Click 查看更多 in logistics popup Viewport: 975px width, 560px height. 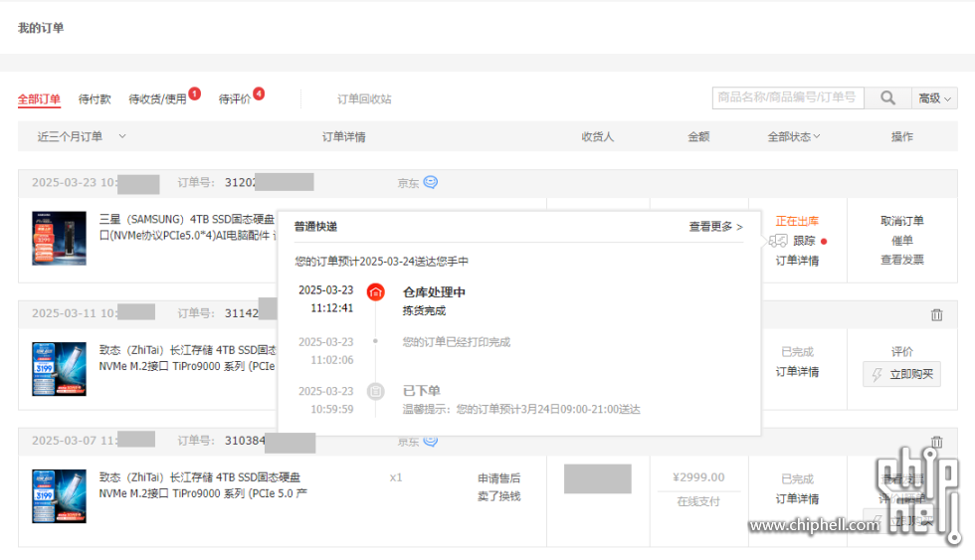point(715,226)
